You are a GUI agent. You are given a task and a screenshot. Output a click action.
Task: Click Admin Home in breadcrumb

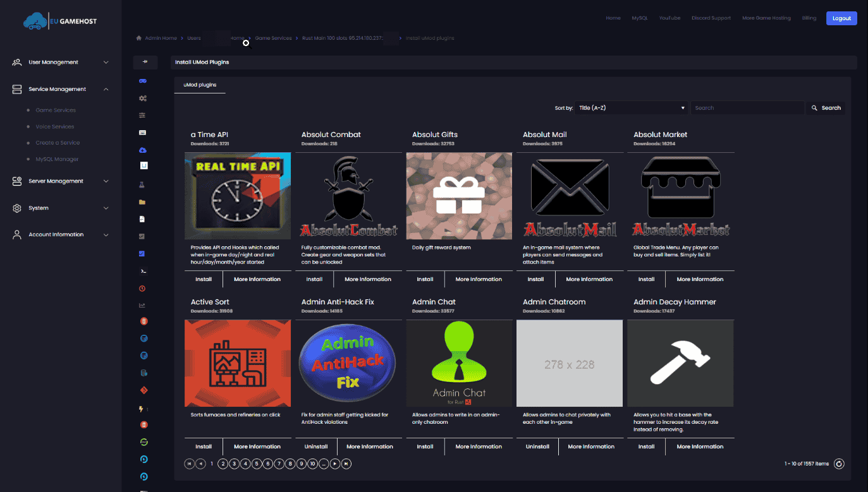pos(161,38)
